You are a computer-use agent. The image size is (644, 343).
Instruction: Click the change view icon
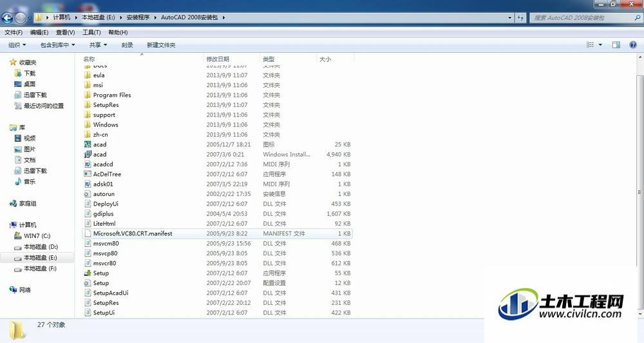(590, 45)
